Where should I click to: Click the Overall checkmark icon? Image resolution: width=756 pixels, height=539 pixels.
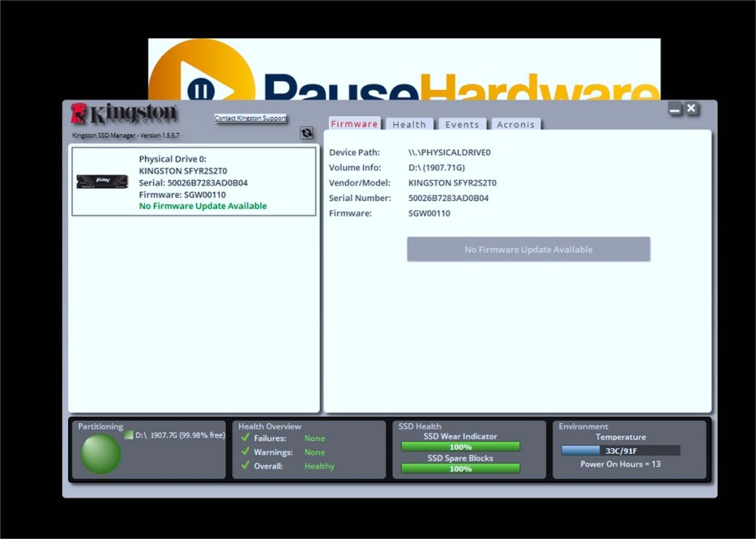pos(245,465)
